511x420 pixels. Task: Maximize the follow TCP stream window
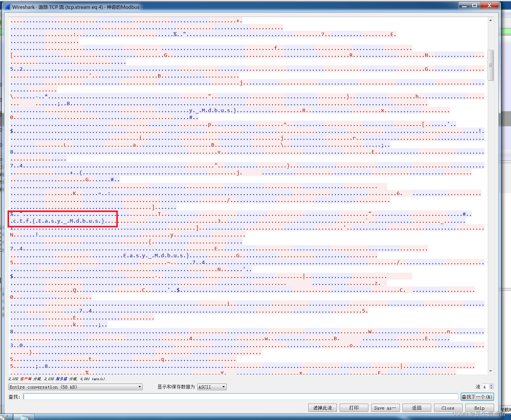tap(475, 5)
